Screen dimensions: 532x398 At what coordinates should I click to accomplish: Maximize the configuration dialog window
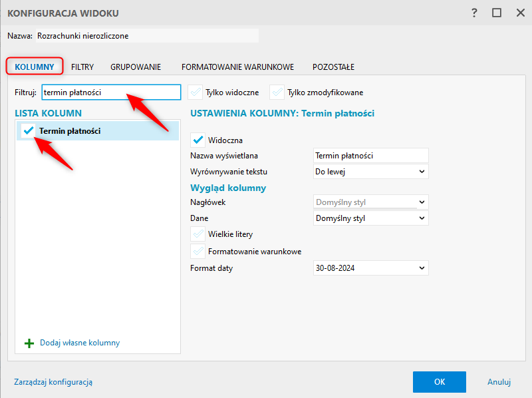coord(496,13)
